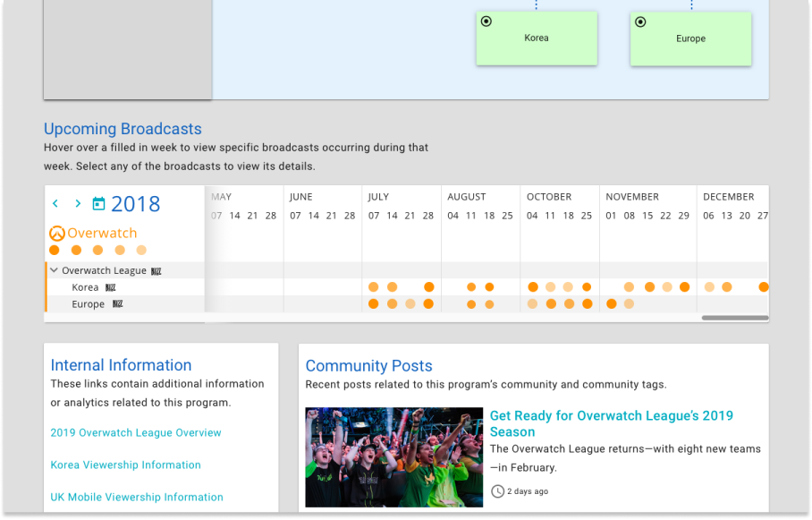This screenshot has height=520, width=812.
Task: Select the Europe broadcast dot for July 14
Action: 392,303
